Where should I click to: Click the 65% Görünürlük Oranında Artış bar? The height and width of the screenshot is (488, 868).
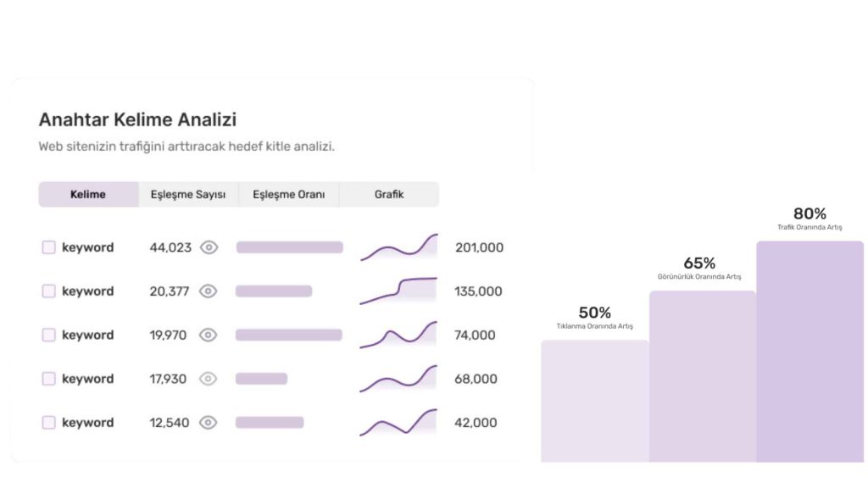(x=703, y=377)
